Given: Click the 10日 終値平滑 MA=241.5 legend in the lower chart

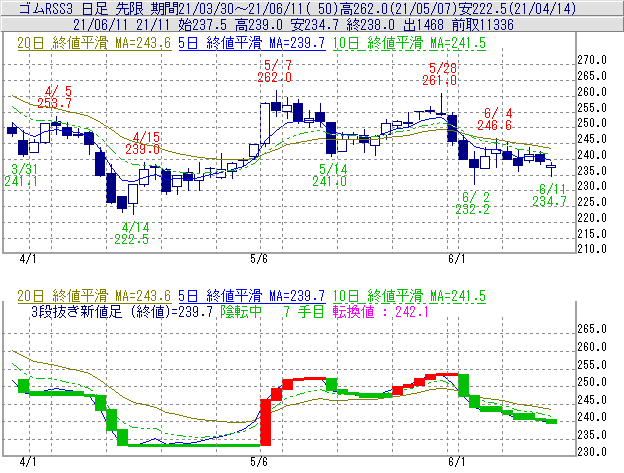Looking at the screenshot, I should [x=409, y=296].
